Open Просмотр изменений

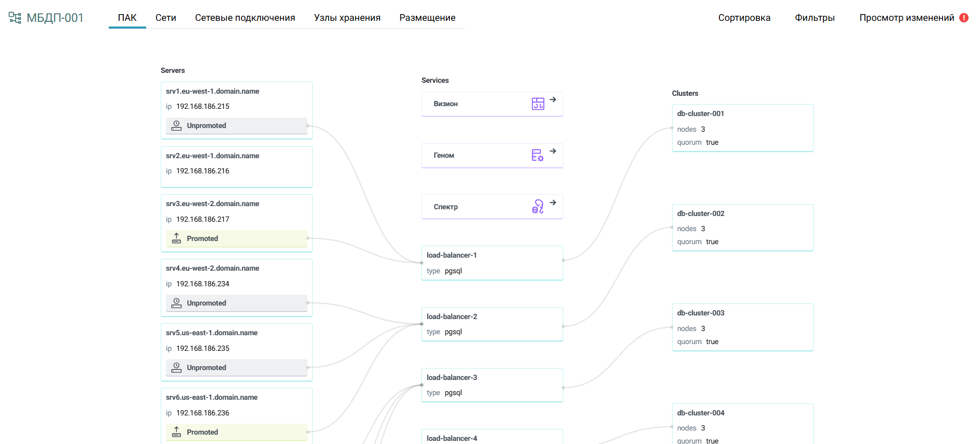[x=906, y=18]
